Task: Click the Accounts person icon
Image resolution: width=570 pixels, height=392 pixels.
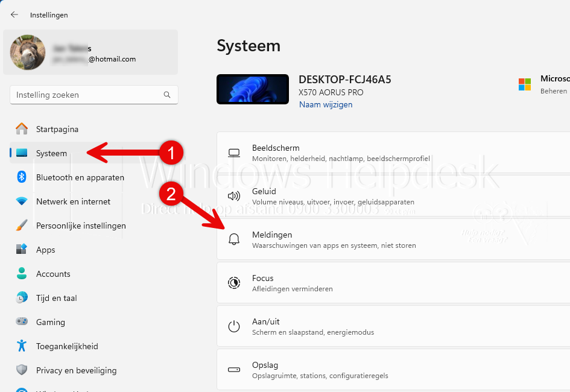Action: (x=22, y=273)
